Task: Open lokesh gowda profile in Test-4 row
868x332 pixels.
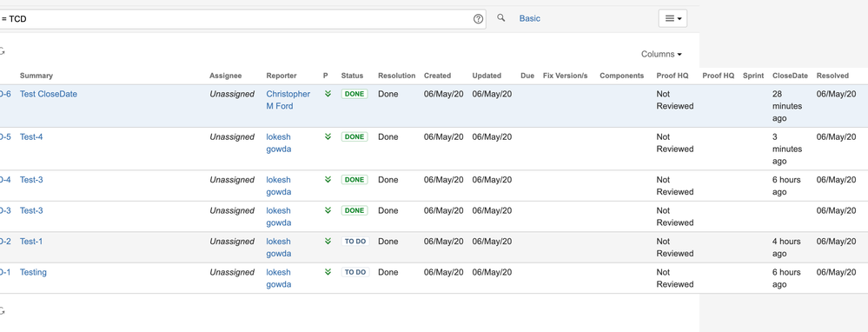Action: [x=278, y=143]
